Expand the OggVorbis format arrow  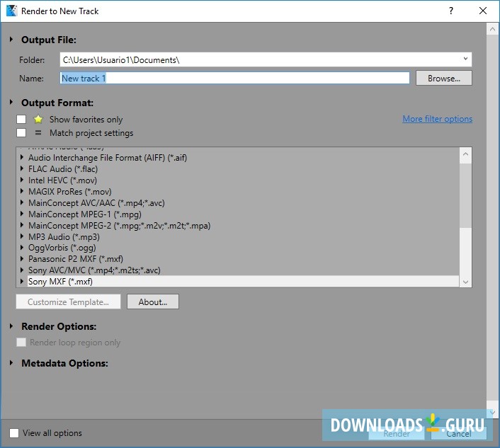coord(22,247)
